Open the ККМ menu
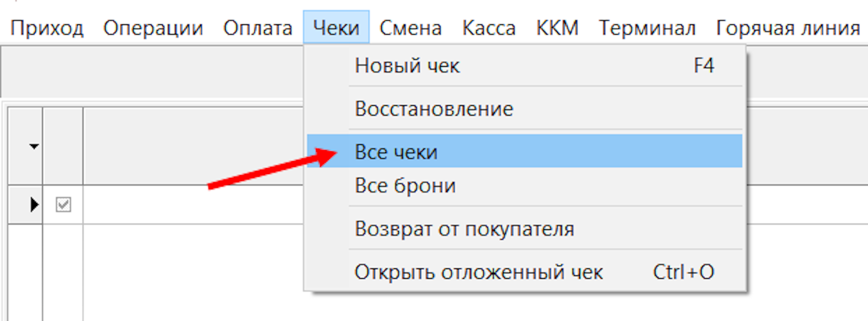This screenshot has width=868, height=321. point(557,28)
